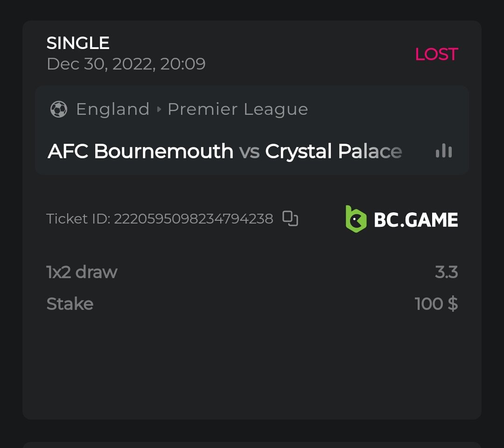Open the next bet card below

pyautogui.click(x=252, y=444)
